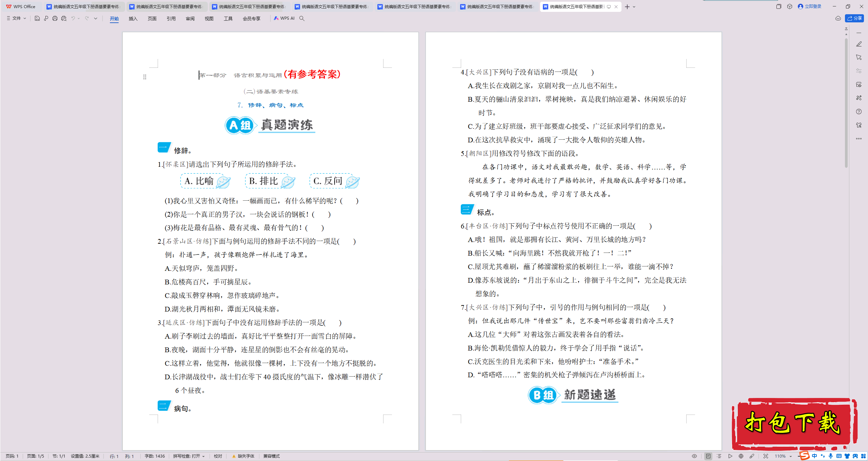The height and width of the screenshot is (461, 868).
Task: Click the 页面: 1/5 page indicator
Action: [x=36, y=456]
